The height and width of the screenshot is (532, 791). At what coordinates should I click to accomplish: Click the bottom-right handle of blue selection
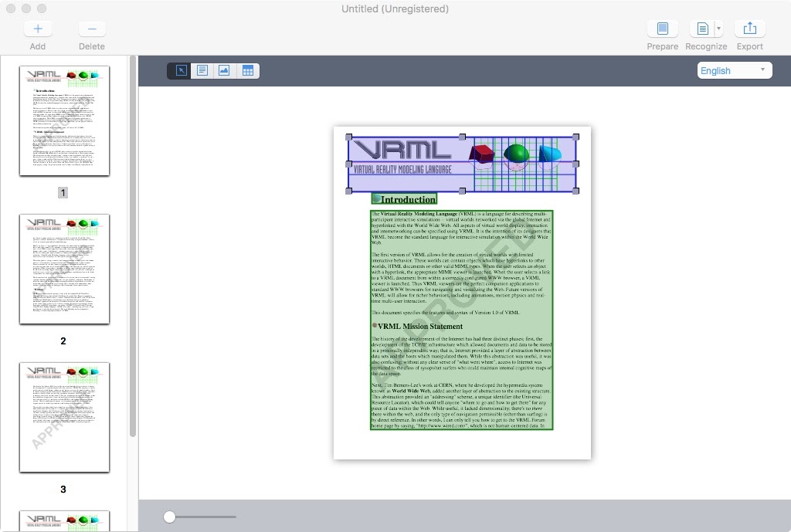tap(576, 191)
